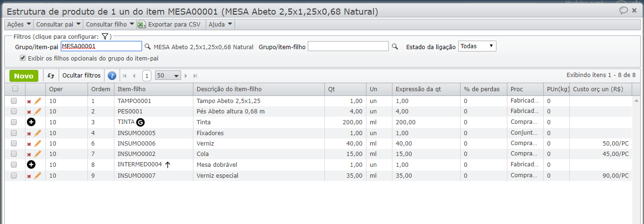Go to the next page of results

[186, 76]
